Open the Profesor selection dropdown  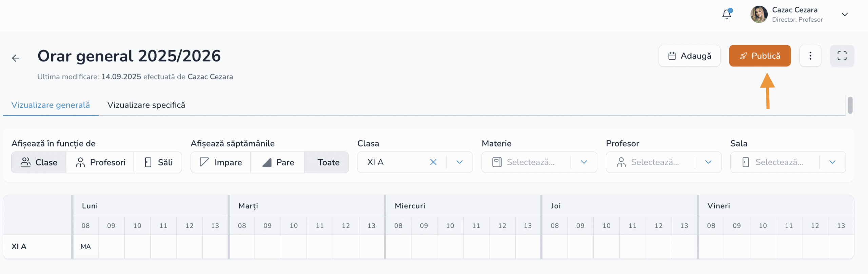click(x=663, y=162)
